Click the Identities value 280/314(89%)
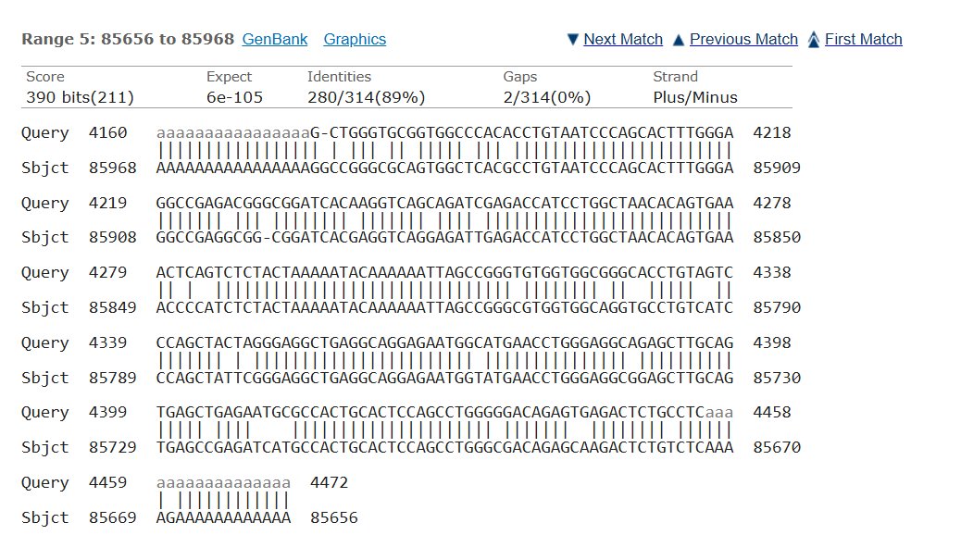This screenshot has height=560, width=961. pyautogui.click(x=367, y=97)
